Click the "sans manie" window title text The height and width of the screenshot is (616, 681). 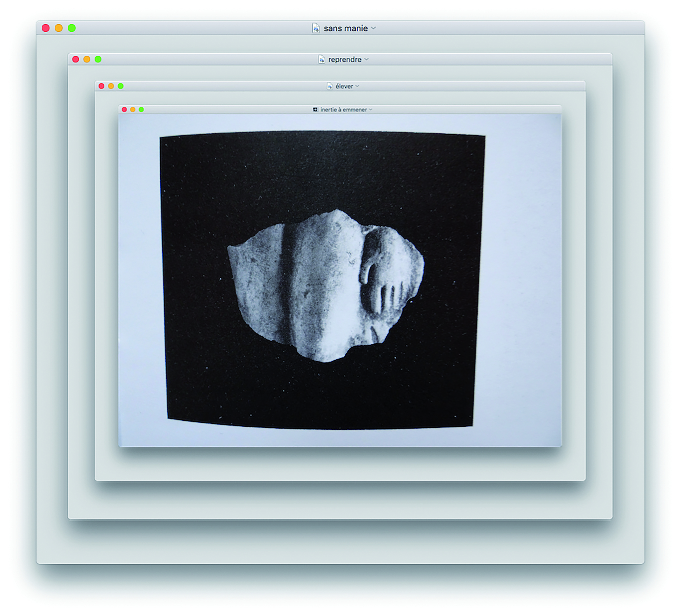[346, 28]
